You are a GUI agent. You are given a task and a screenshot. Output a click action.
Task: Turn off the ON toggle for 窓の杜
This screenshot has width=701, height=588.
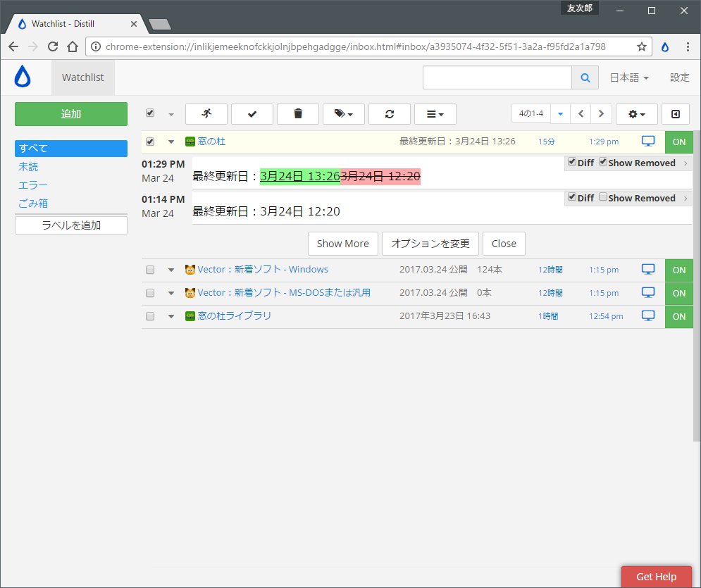pyautogui.click(x=678, y=142)
